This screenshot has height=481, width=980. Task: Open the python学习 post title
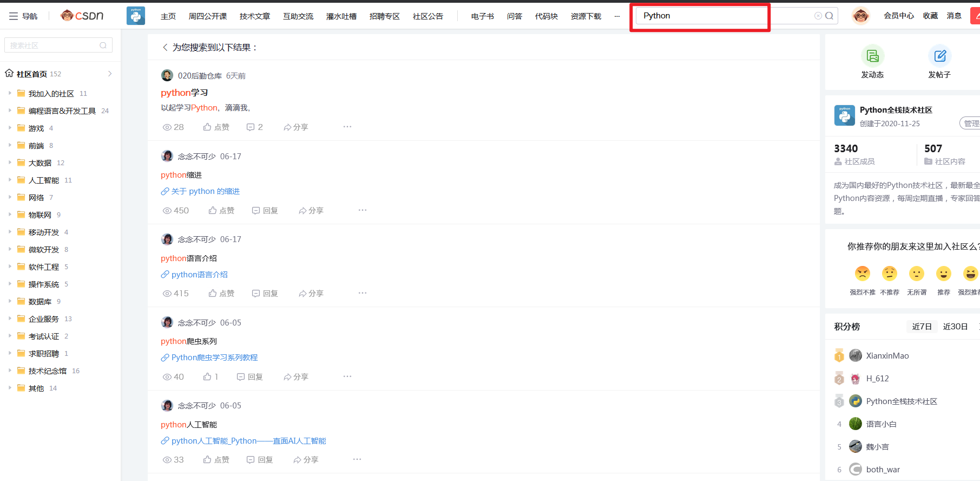coord(185,93)
